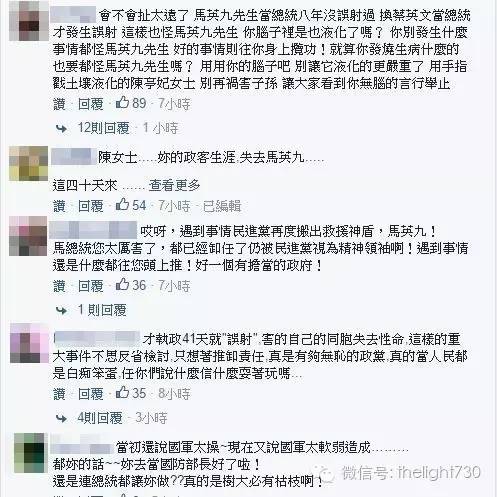497x497 pixels.
Task: Click the reply arrow icon beside 12則回覆
Action: pos(61,129)
